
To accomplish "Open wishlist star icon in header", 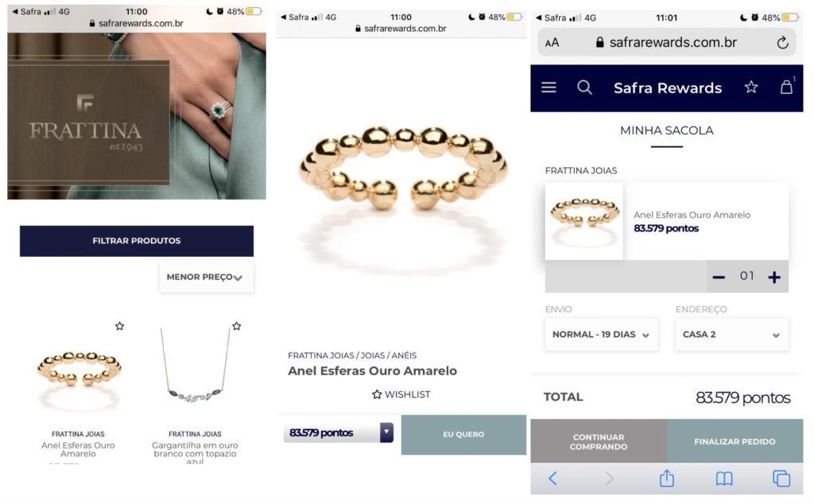I will click(751, 87).
